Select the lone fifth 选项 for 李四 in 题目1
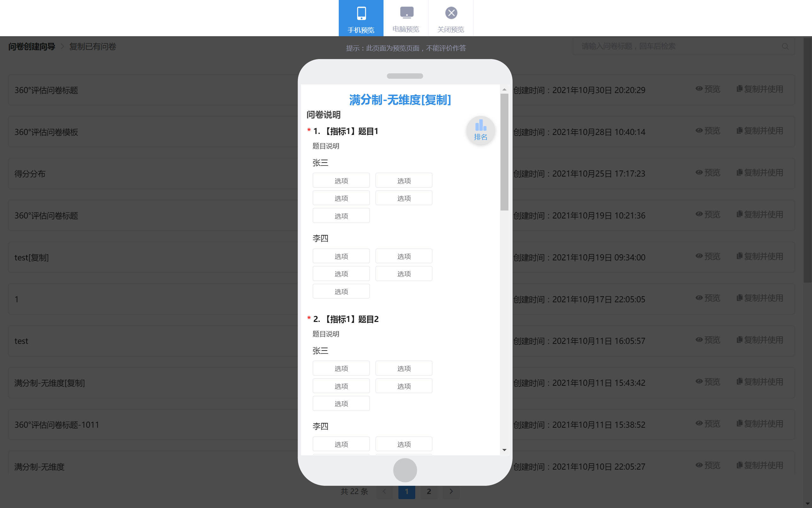The width and height of the screenshot is (812, 508). tap(341, 291)
